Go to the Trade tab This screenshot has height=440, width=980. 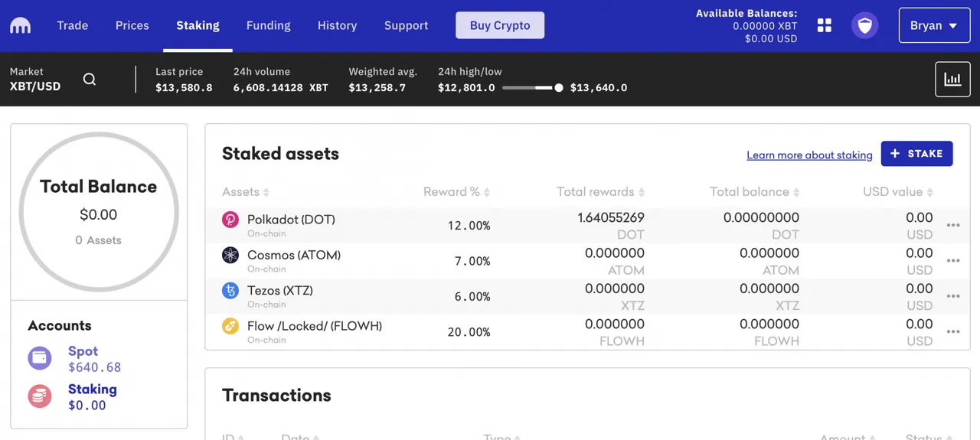73,25
